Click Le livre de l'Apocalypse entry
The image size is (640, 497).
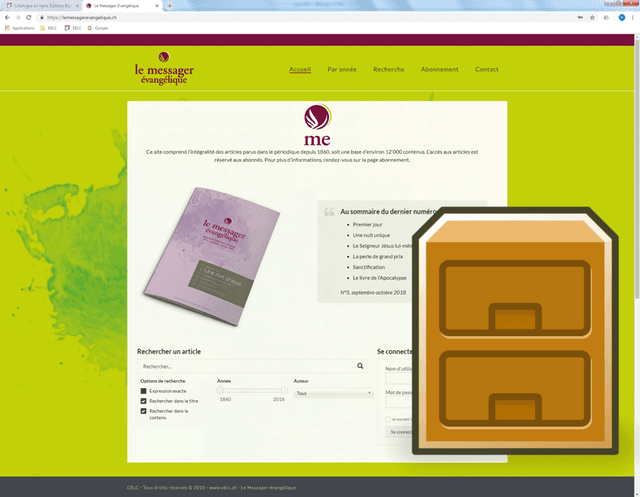[x=380, y=278]
